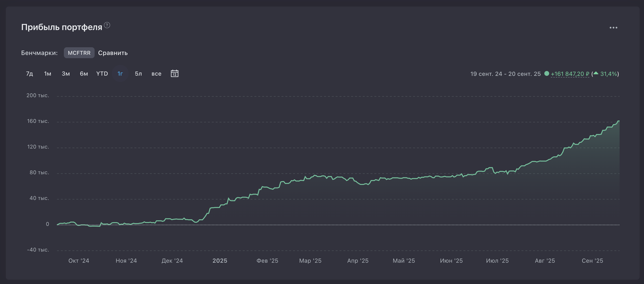The height and width of the screenshot is (284, 644).
Task: Switch chart to 3м period
Action: 66,74
